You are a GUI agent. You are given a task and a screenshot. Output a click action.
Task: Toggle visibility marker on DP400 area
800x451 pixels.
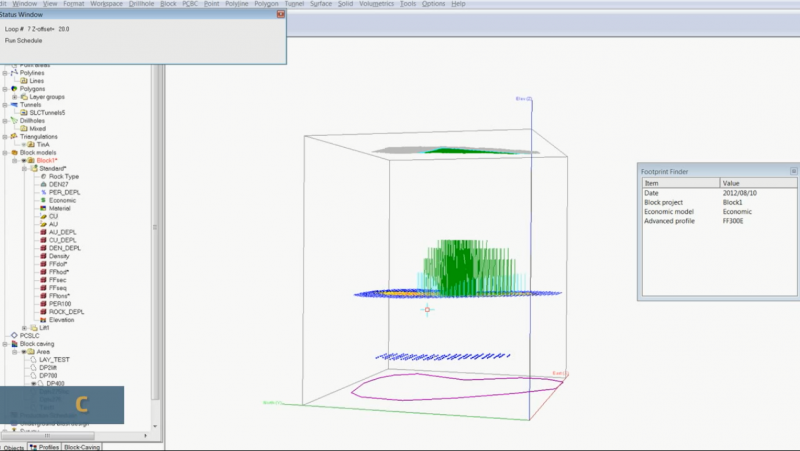pyautogui.click(x=32, y=383)
